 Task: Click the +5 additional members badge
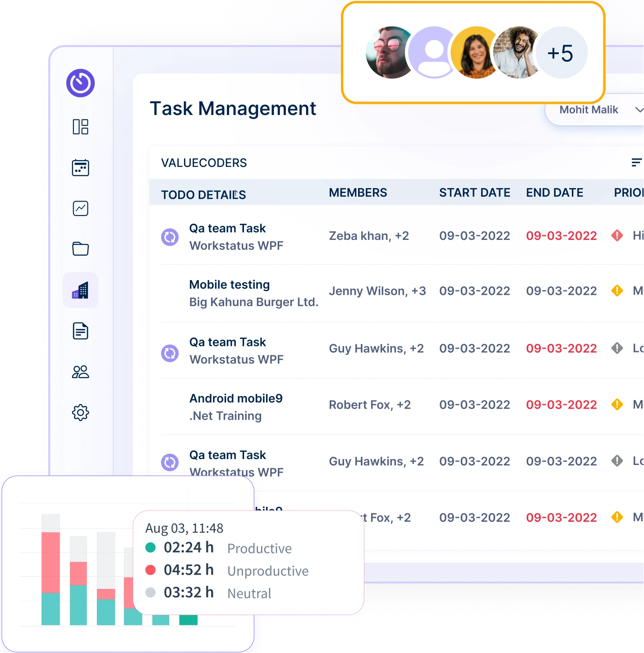[561, 53]
